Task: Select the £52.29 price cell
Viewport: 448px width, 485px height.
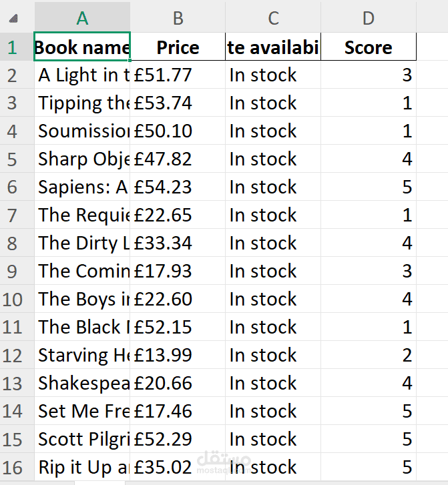Action: point(178,439)
